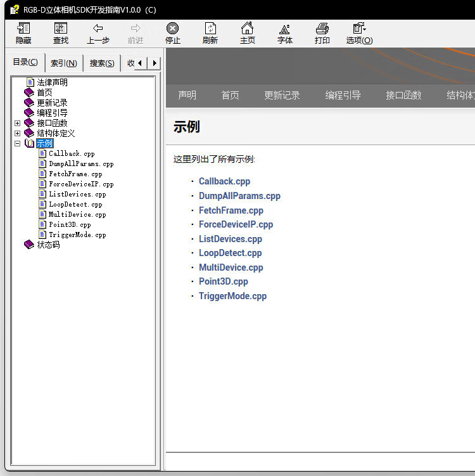Go to home via the 主页 icon
Screen dimensions: 475x476
coord(248,29)
